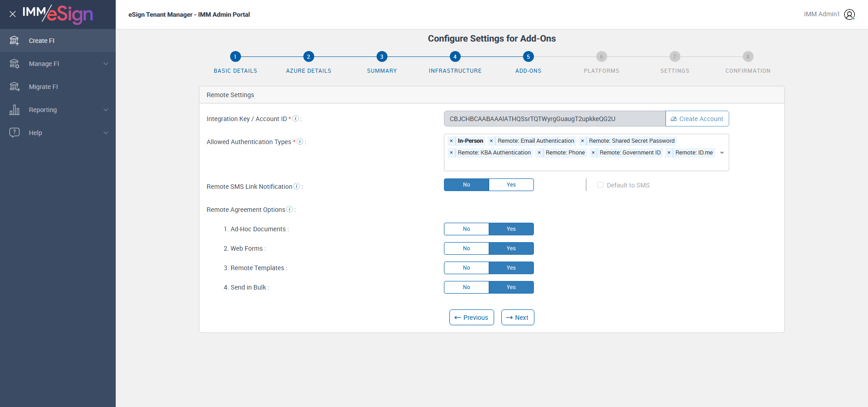Open the IMM Admin1 user profile icon
The width and height of the screenshot is (868, 407).
(849, 14)
